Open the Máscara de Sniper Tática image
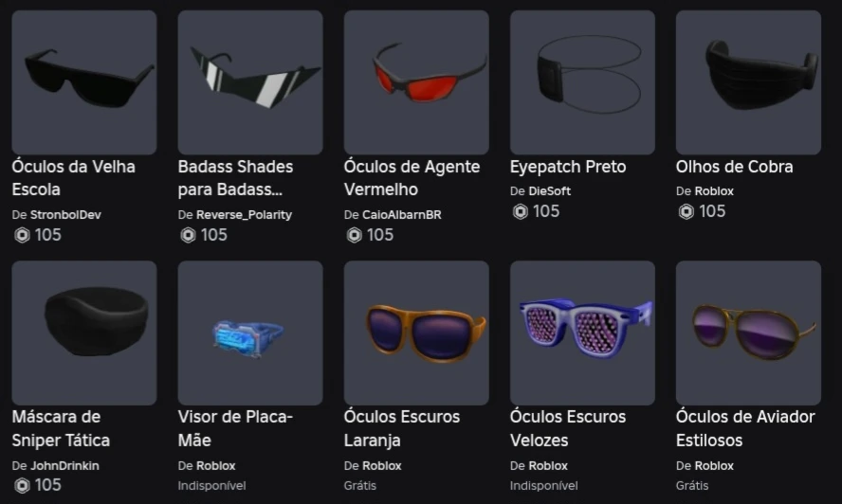 pos(84,333)
